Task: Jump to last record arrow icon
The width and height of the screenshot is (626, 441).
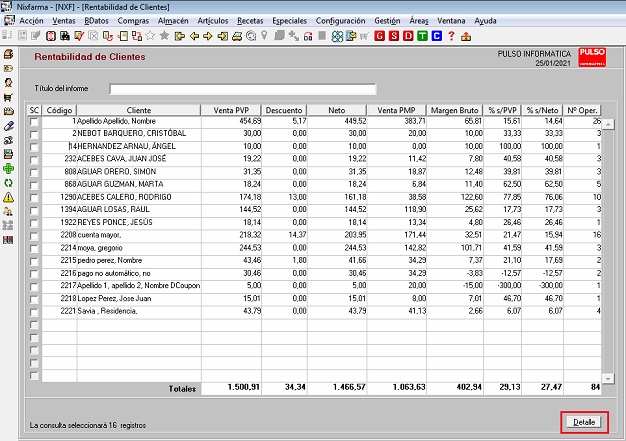Action: pyautogui.click(x=222, y=37)
